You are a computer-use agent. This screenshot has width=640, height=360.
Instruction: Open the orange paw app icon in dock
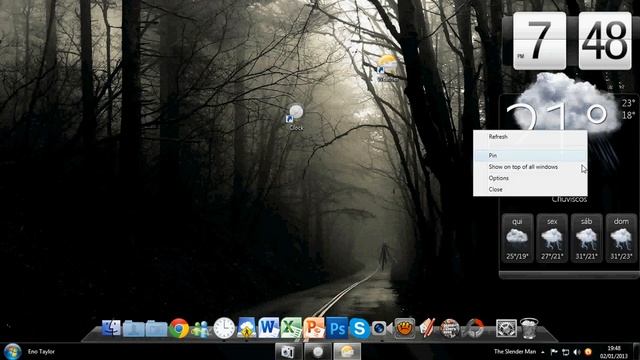point(404,328)
